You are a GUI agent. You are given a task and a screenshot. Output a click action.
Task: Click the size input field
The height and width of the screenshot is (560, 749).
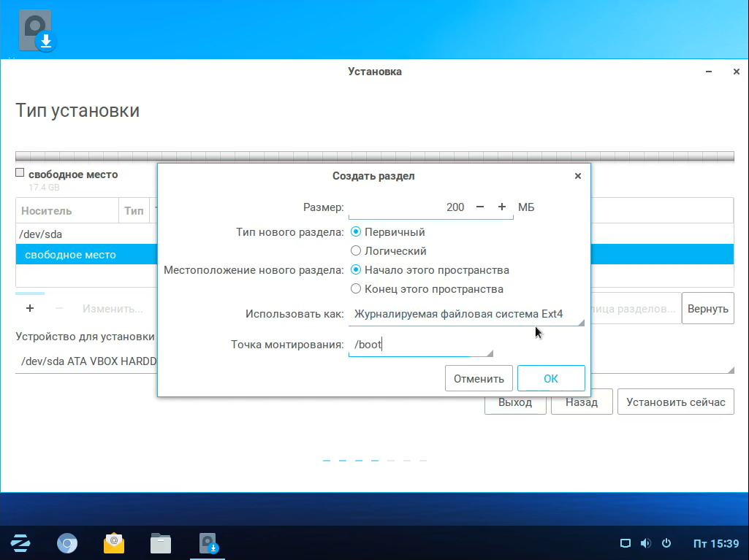click(408, 207)
